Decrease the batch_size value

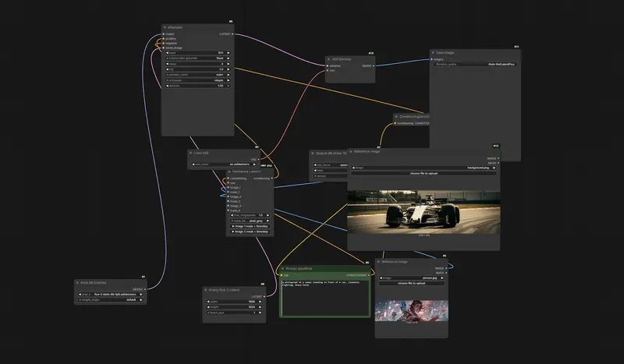(x=208, y=313)
